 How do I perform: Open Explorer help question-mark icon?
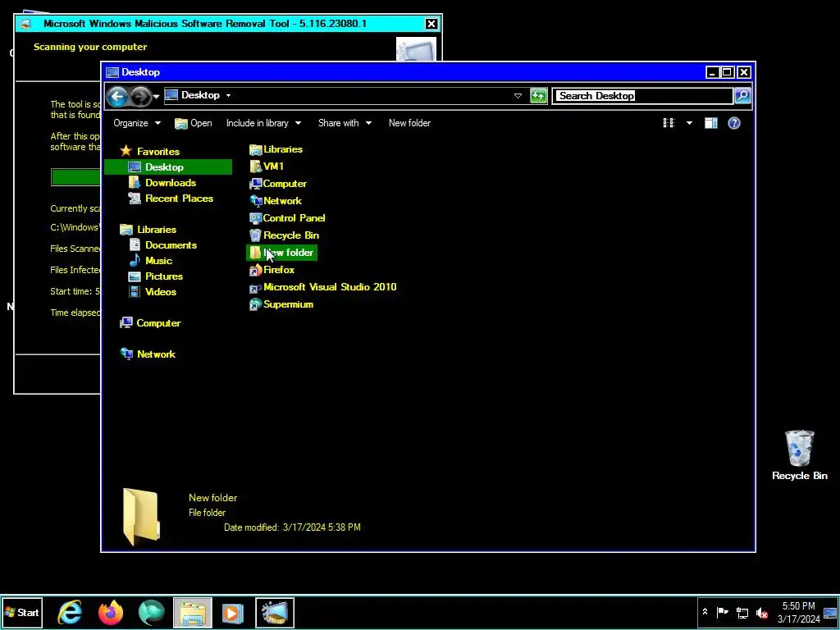pos(734,123)
